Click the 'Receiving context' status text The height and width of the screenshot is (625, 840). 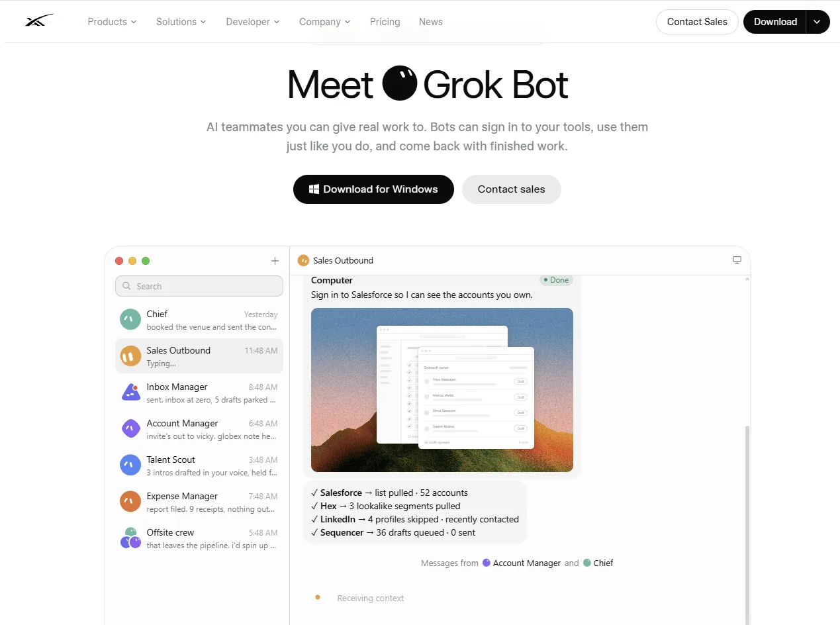(x=371, y=598)
